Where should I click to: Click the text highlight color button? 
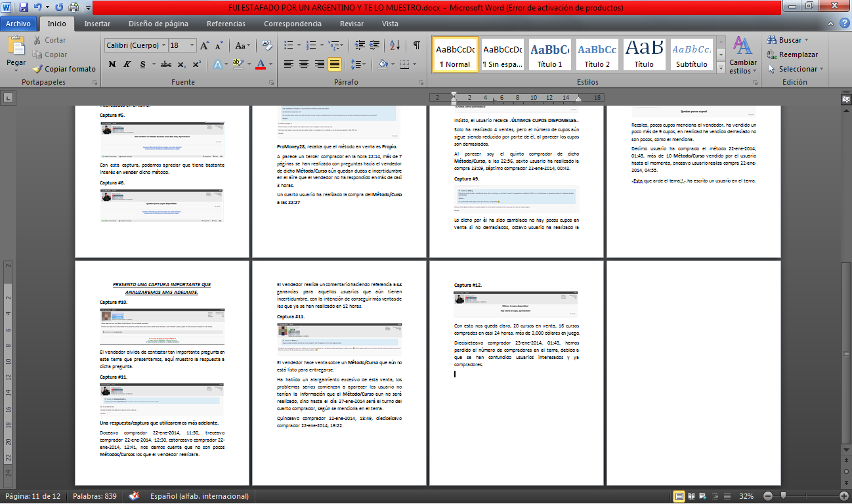pyautogui.click(x=237, y=64)
